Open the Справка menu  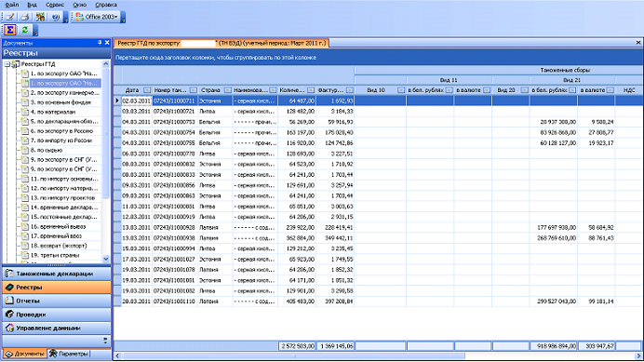(106, 5)
